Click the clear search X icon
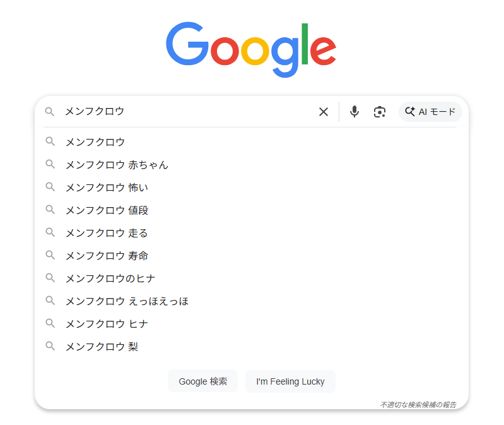The image size is (504, 425). [x=324, y=112]
